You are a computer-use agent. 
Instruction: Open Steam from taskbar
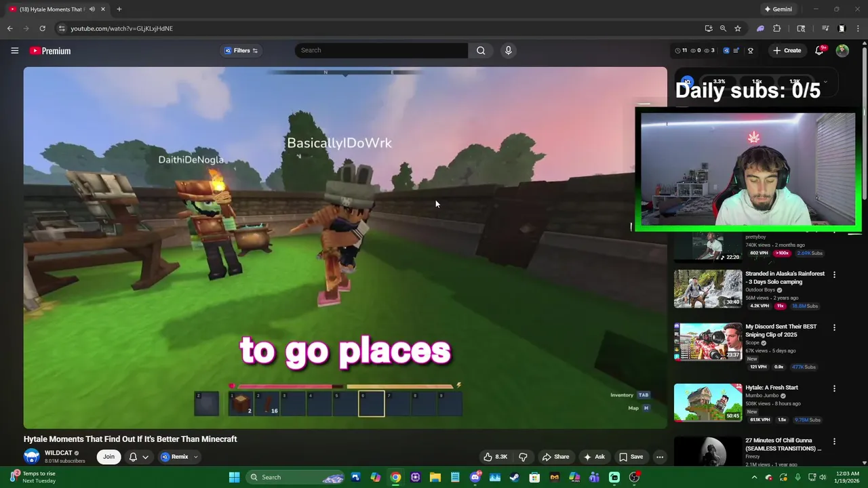(514, 477)
